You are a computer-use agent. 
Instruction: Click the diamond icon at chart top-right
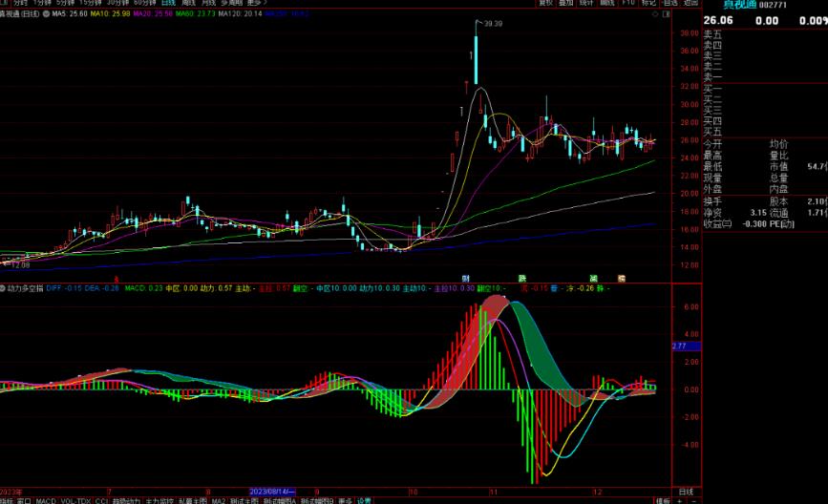[655, 14]
